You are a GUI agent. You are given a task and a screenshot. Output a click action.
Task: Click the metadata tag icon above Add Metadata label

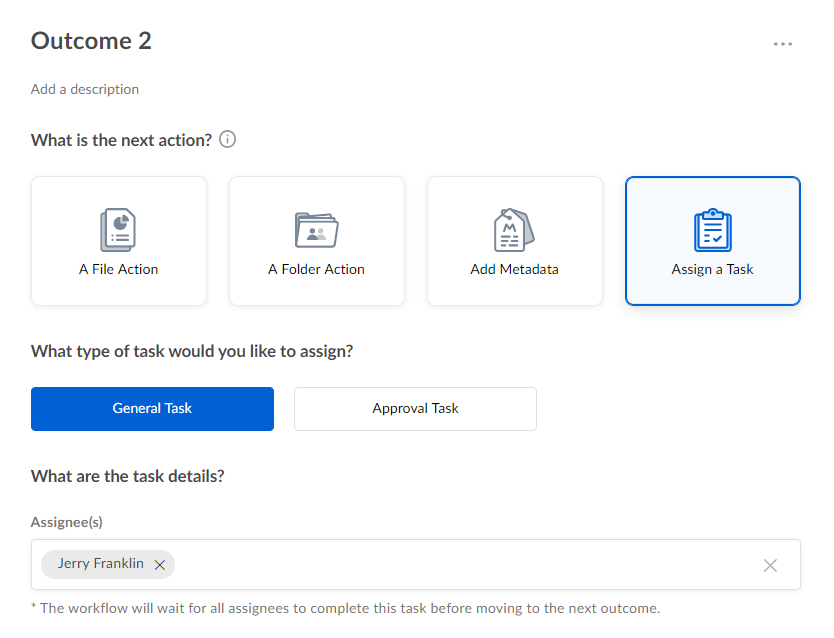[514, 230]
